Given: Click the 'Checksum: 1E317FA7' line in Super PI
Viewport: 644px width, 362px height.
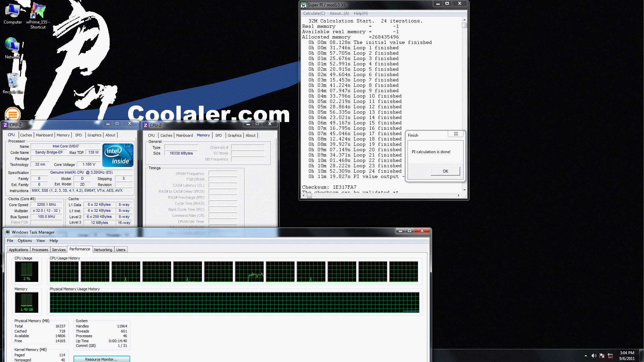Looking at the screenshot, I should [329, 187].
